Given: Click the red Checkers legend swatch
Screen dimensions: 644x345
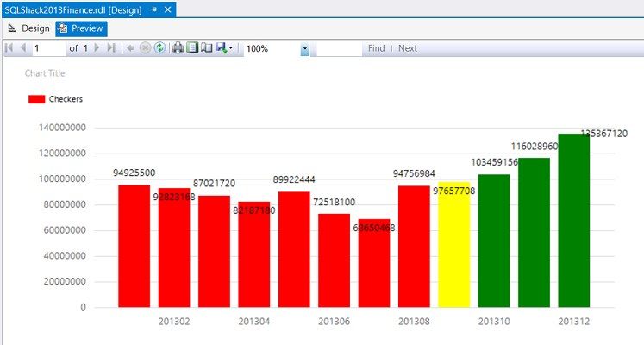Looking at the screenshot, I should coord(37,99).
